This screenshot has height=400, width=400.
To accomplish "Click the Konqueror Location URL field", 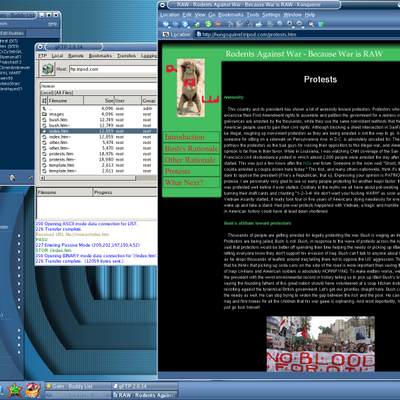I will click(x=298, y=34).
